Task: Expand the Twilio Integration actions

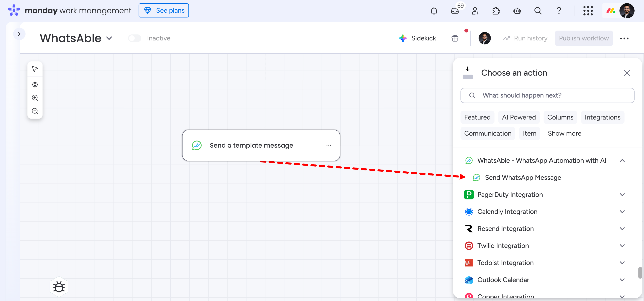Action: pyautogui.click(x=623, y=246)
